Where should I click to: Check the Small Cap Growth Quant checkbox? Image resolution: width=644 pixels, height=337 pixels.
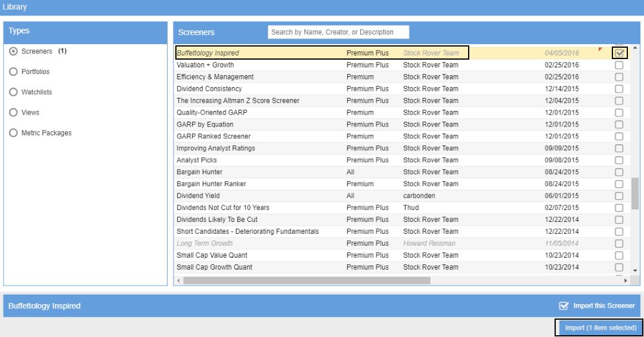619,268
